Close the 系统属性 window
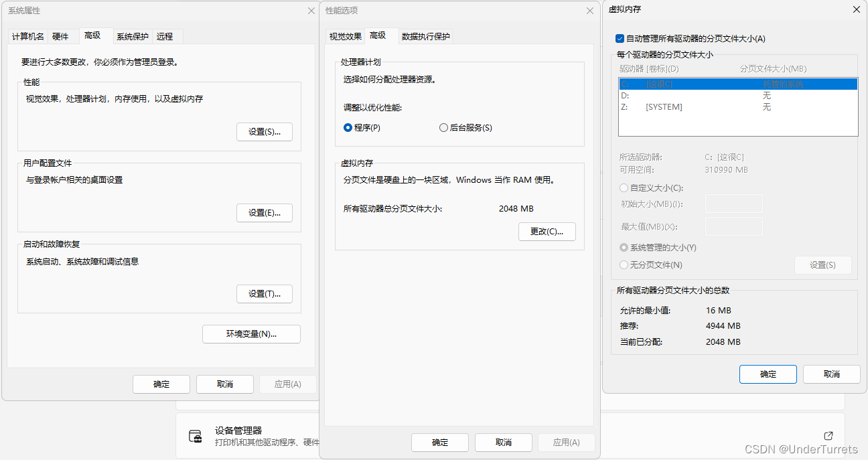This screenshot has height=460, width=868. (x=311, y=11)
